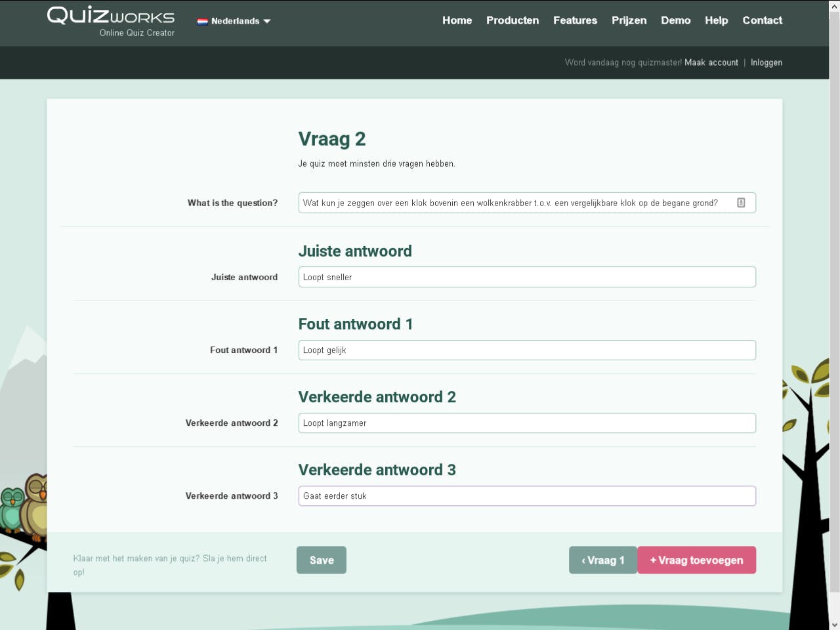The width and height of the screenshot is (840, 630).
Task: Expand the language selector chevron
Action: pos(266,21)
